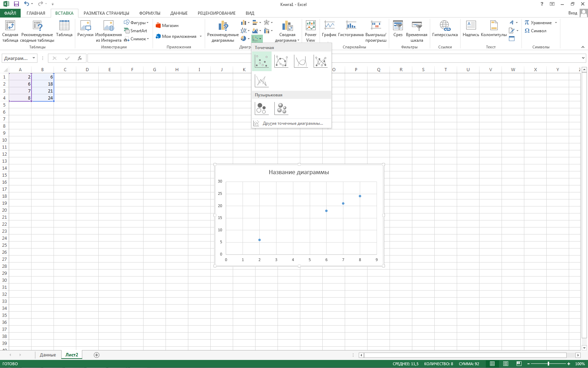Insert a График sparkline
This screenshot has width=588, height=368.
pos(329,28)
